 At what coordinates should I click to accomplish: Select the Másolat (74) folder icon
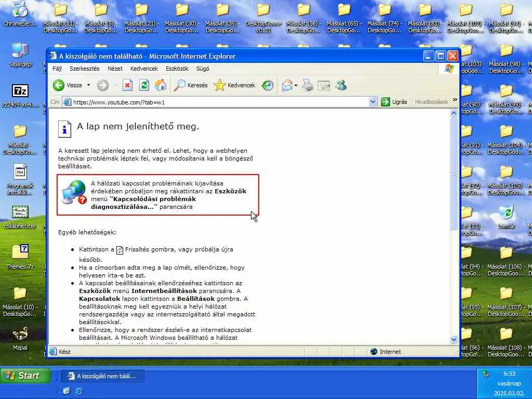[x=385, y=18]
